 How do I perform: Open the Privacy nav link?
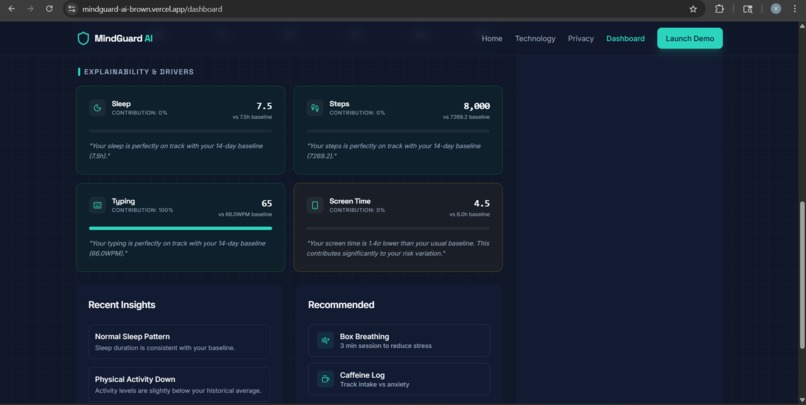(581, 39)
